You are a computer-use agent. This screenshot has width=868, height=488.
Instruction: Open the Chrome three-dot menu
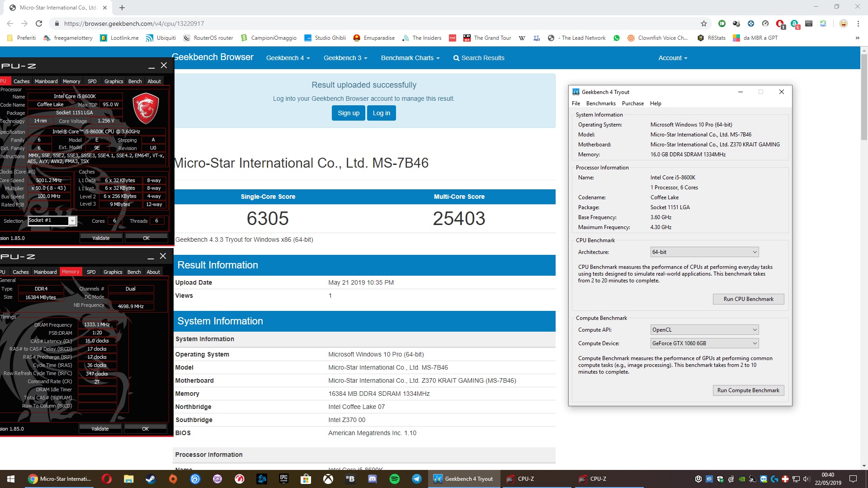[858, 23]
